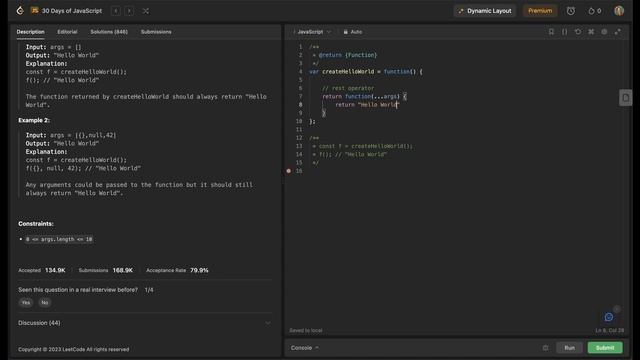Open the editor keyboard shortcuts icon
Image resolution: width=640 pixels, height=360 pixels.
pyautogui.click(x=591, y=32)
